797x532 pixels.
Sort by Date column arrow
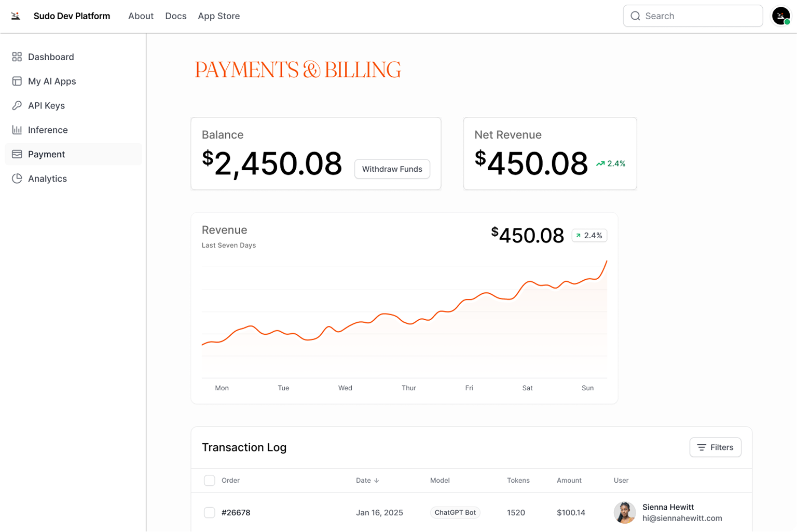[x=377, y=481]
